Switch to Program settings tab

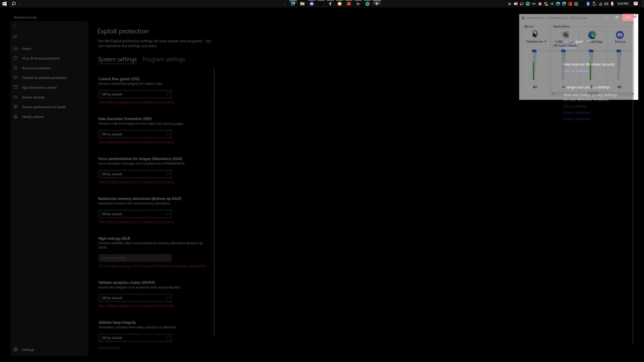pos(164,59)
